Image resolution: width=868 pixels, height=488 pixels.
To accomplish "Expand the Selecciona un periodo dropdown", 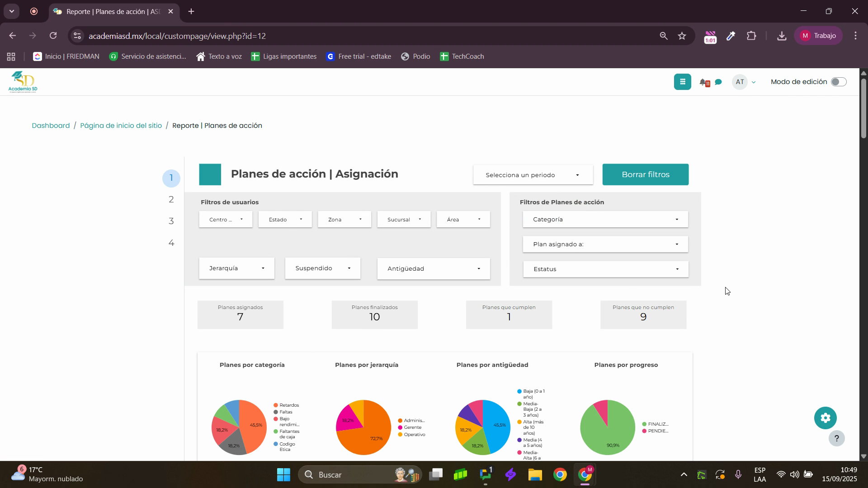I will tap(533, 175).
